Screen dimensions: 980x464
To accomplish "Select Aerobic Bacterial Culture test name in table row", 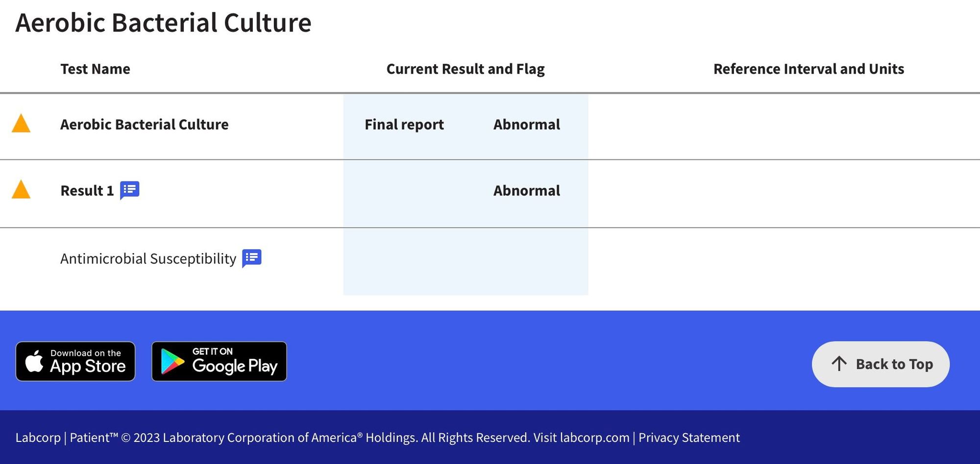I will tap(144, 125).
